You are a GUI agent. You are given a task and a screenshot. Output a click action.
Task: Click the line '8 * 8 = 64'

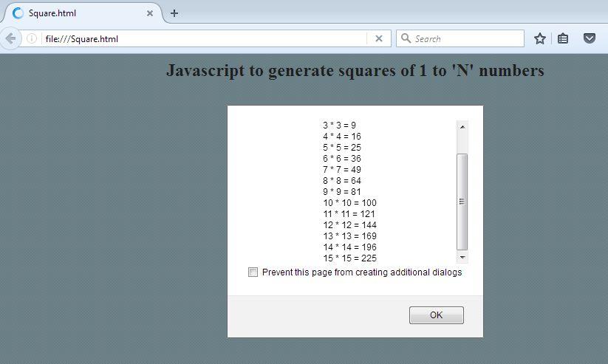click(x=342, y=181)
